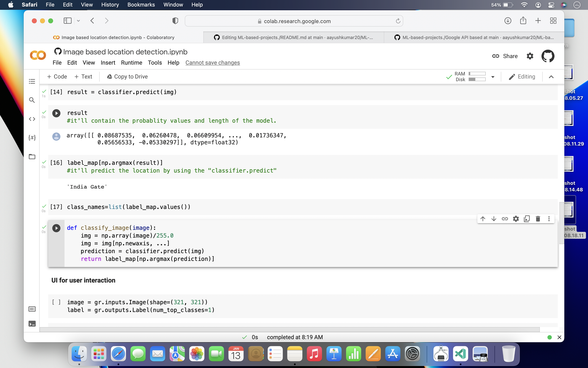Move cell up with arrow icon
588x368 pixels.
click(483, 219)
